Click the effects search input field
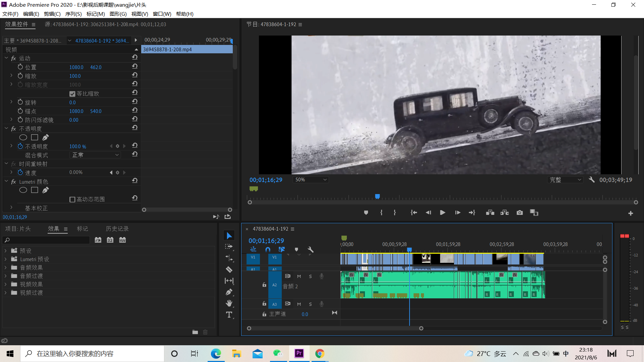 tap(47, 240)
